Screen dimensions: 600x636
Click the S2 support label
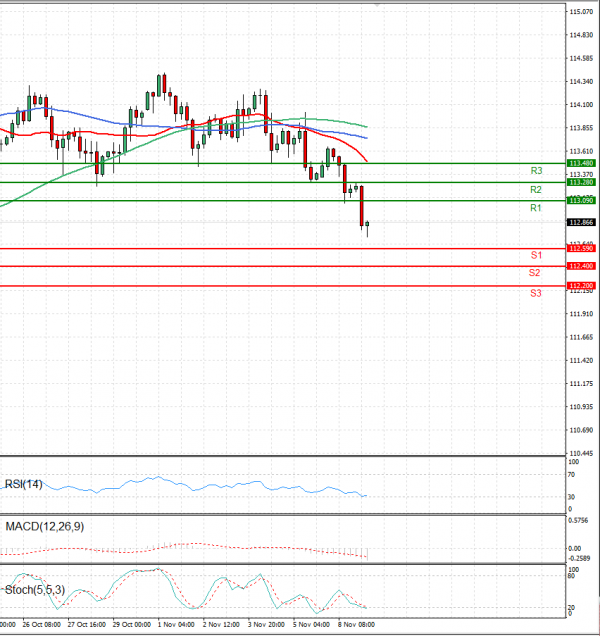pyautogui.click(x=535, y=273)
